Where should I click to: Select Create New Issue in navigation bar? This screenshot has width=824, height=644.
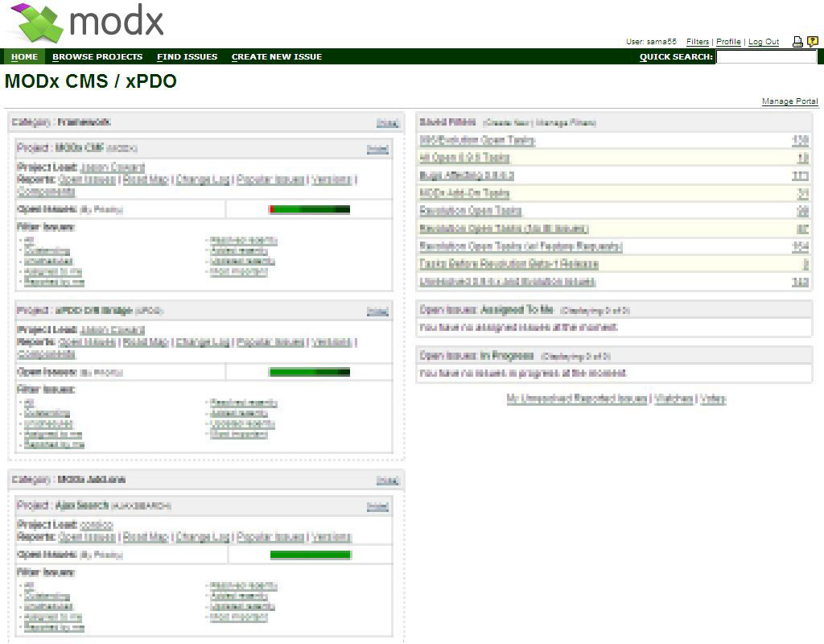pos(276,57)
